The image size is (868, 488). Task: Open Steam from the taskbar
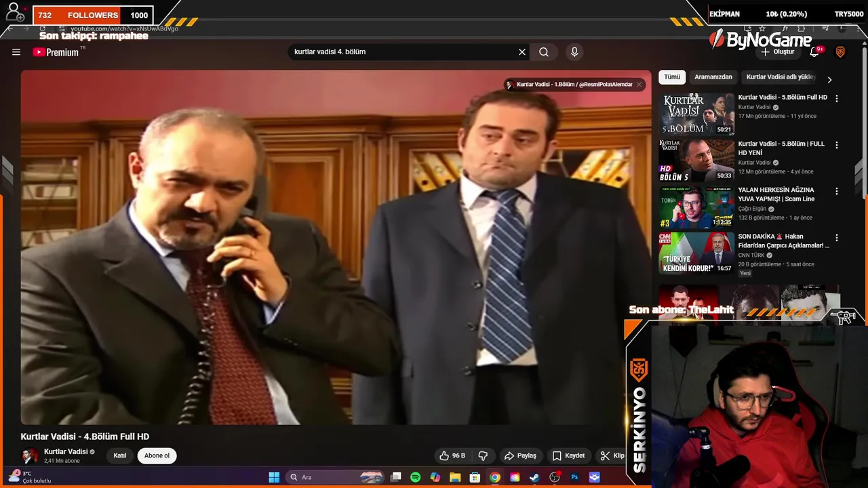pos(534,477)
